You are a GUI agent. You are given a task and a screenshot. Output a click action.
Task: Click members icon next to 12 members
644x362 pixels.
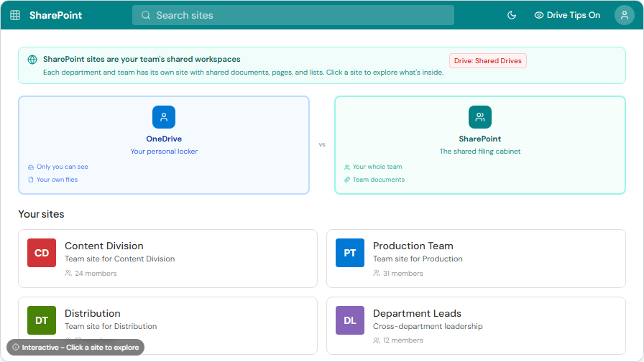click(x=376, y=340)
